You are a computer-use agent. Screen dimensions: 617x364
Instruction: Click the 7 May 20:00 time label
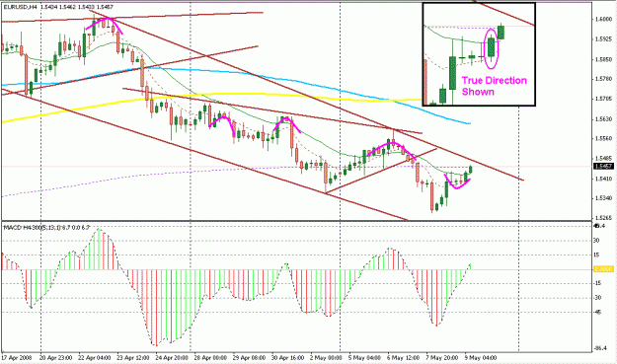coord(442,358)
